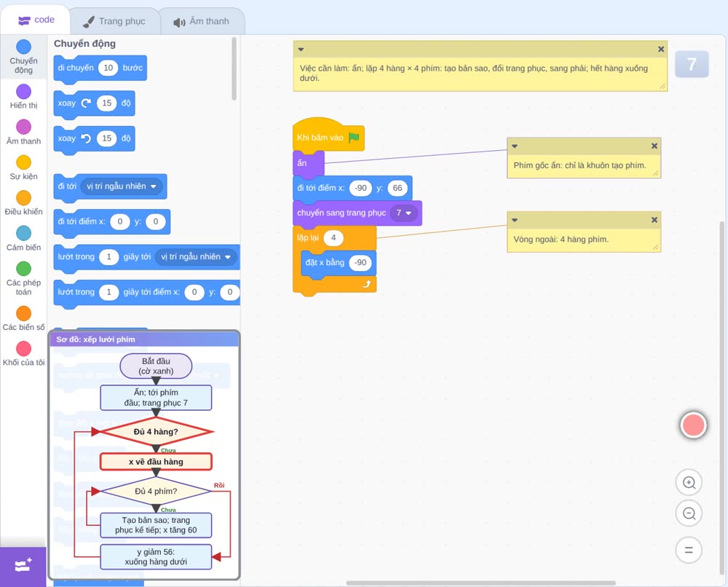The height and width of the screenshot is (587, 728).
Task: Click the steps value 10 field
Action: (x=108, y=68)
